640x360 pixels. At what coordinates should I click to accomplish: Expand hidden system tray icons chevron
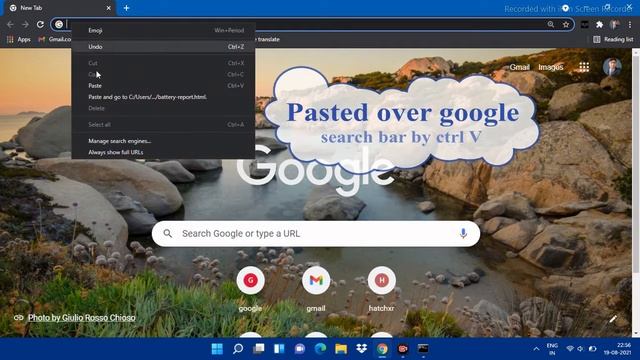[x=536, y=349]
